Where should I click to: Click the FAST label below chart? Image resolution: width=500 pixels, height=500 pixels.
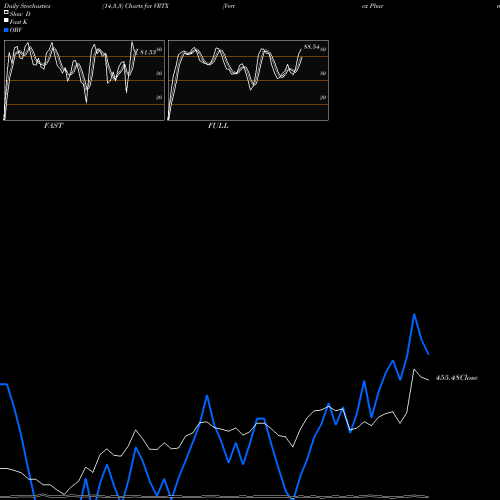pos(53,126)
